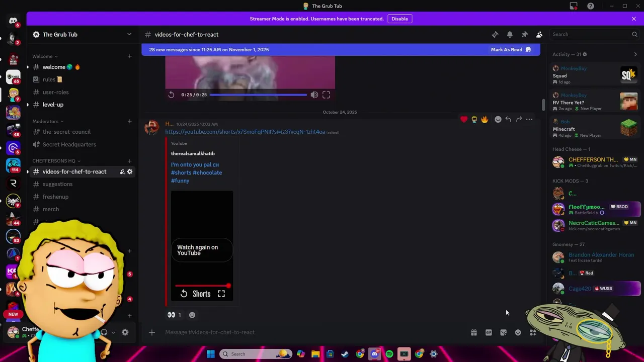644x362 pixels.
Task: Show pinned messages pin icon
Action: [x=524, y=35]
